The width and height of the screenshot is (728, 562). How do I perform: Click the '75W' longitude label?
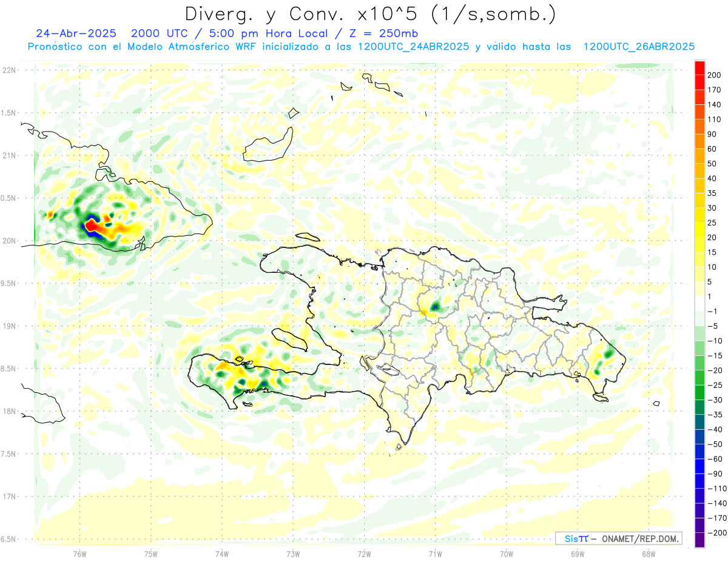click(x=150, y=554)
